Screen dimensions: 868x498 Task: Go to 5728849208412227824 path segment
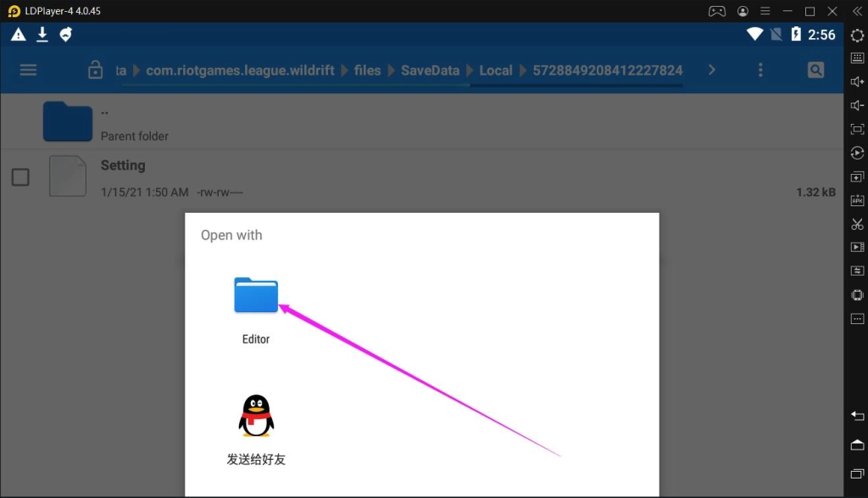tap(607, 70)
